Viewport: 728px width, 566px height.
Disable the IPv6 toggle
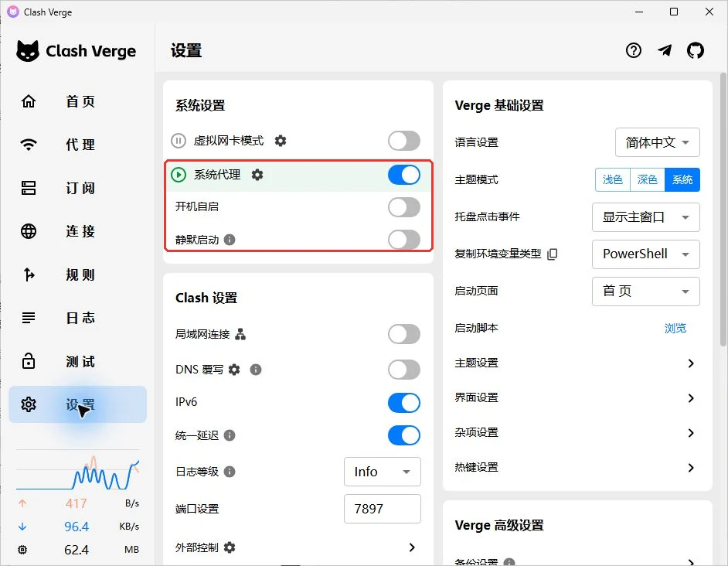click(x=404, y=402)
